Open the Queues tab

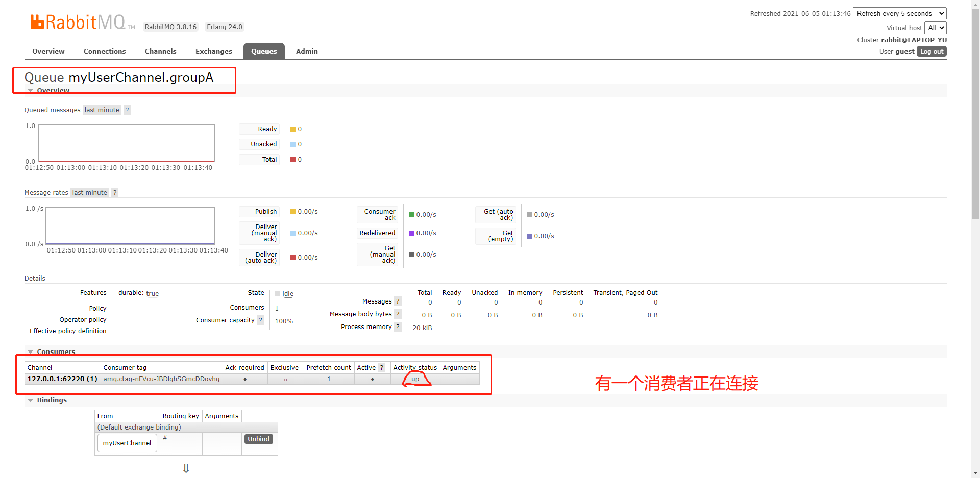264,51
